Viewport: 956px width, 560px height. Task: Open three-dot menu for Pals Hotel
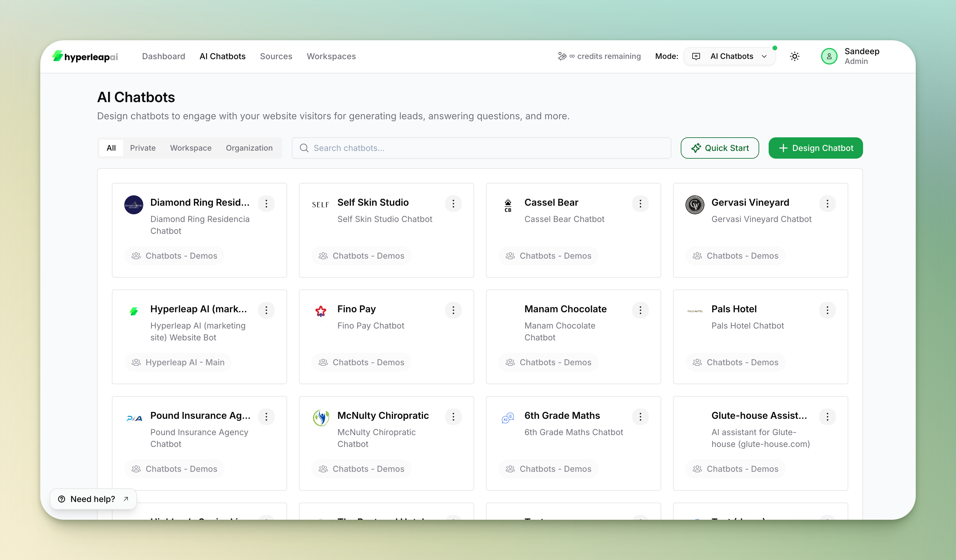pyautogui.click(x=827, y=310)
